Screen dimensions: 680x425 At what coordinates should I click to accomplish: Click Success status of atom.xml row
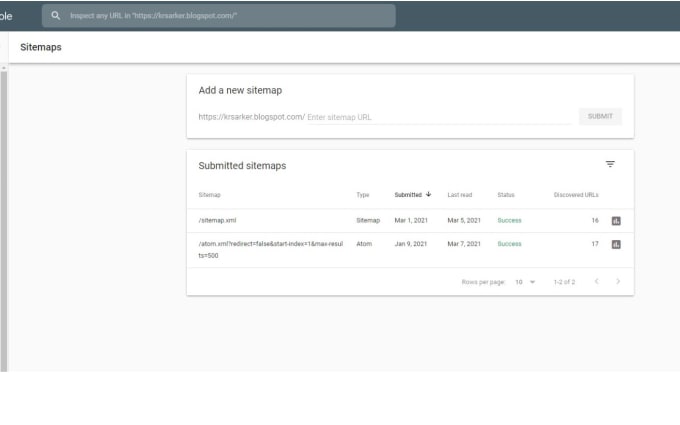pos(509,244)
